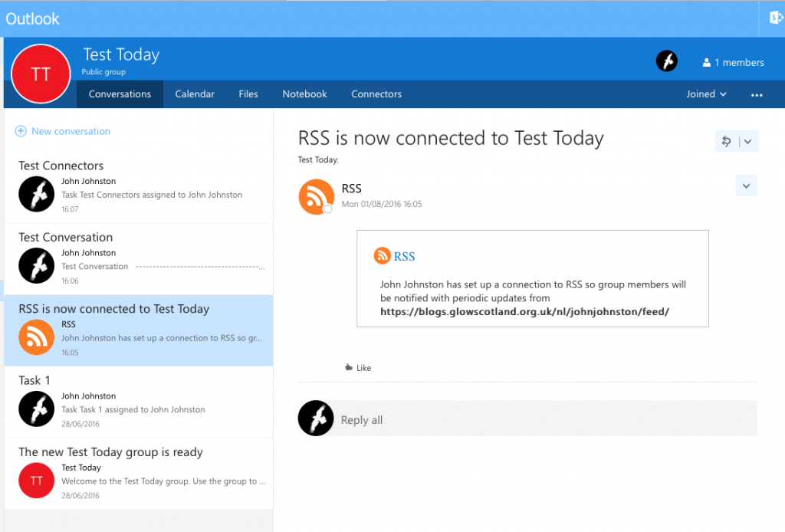The image size is (785, 532).
Task: Click the Outlook title in top bar
Action: coord(32,19)
